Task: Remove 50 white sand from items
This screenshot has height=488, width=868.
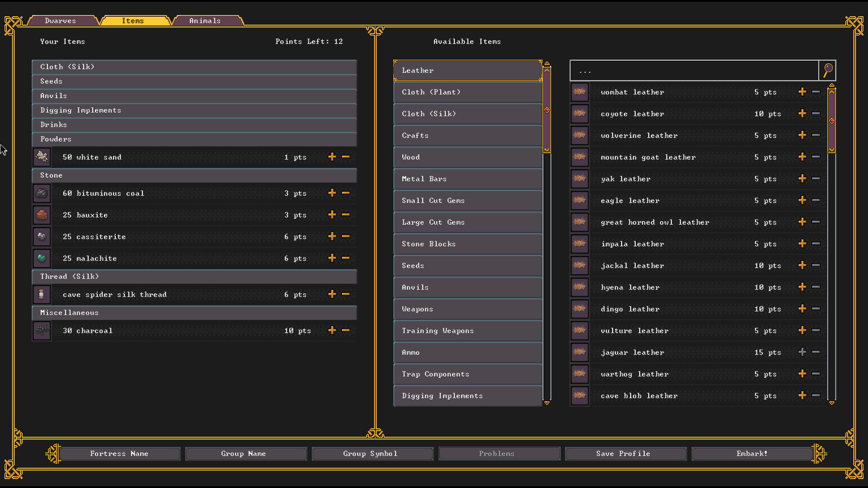Action: tap(346, 157)
